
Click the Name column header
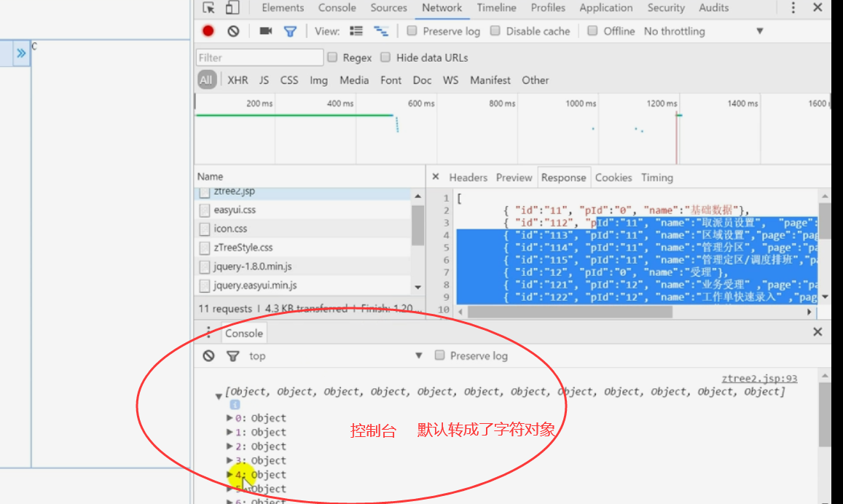click(x=309, y=176)
